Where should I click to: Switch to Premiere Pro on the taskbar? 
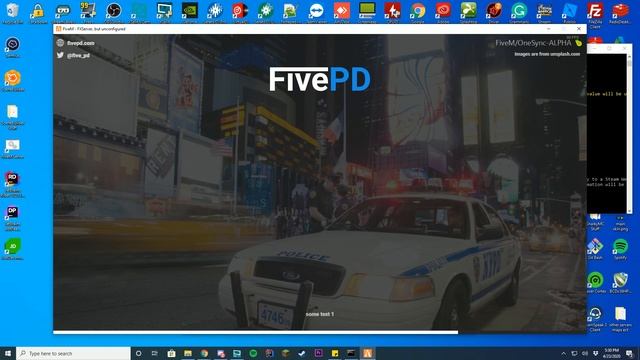point(318,353)
